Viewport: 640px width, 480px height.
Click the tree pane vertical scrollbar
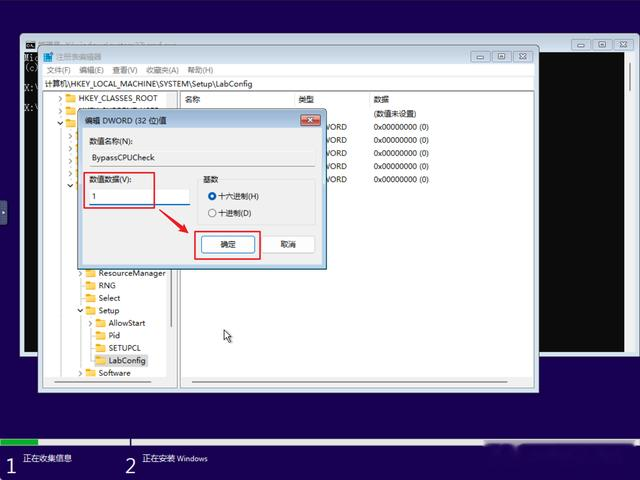[x=171, y=297]
